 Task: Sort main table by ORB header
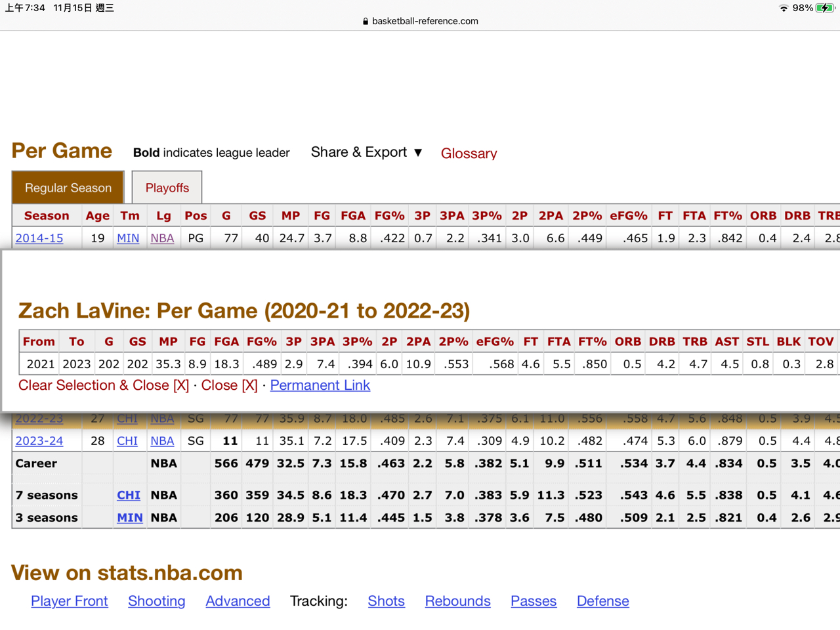763,216
